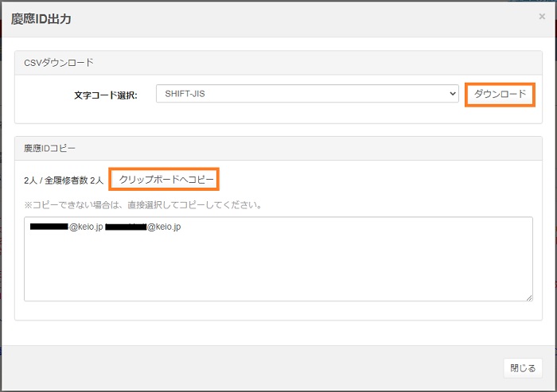The height and width of the screenshot is (392, 557).
Task: Click the 2人 / 全履修者数 2人 count text
Action: pyautogui.click(x=64, y=180)
